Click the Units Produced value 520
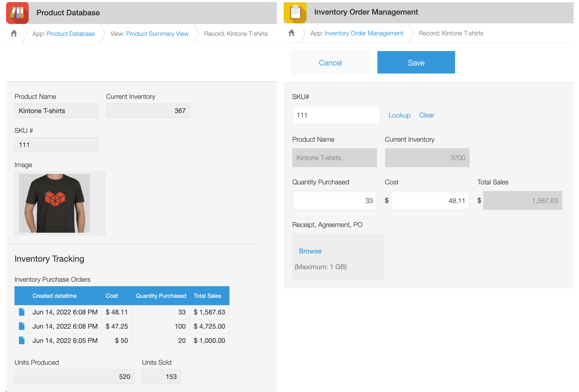Image resolution: width=579 pixels, height=392 pixels. coord(75,377)
